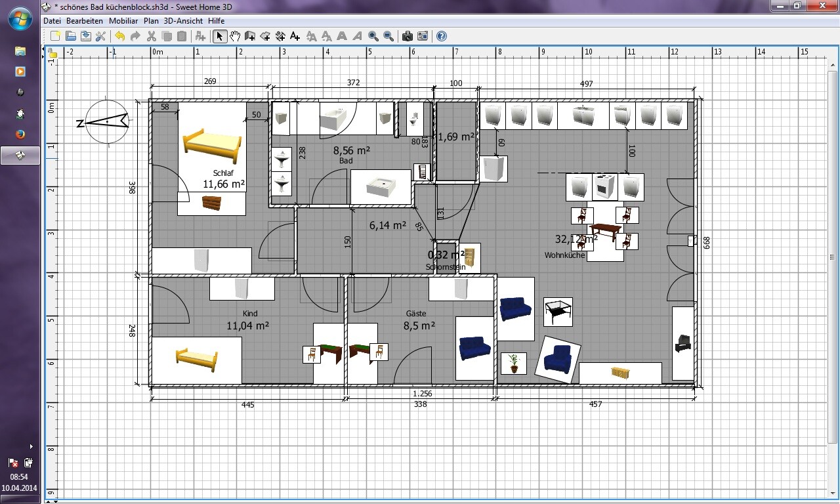Open help via the question mark icon
This screenshot has width=840, height=504.
[442, 36]
